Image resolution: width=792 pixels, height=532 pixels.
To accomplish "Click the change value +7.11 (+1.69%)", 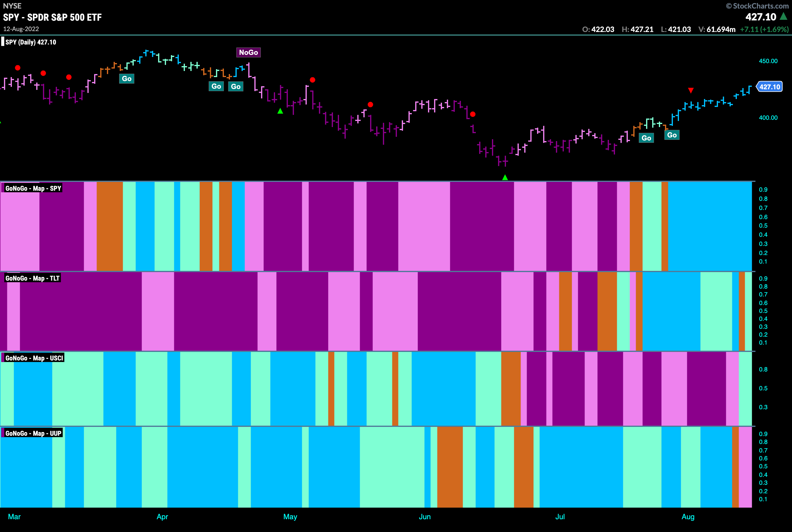I will pyautogui.click(x=764, y=30).
